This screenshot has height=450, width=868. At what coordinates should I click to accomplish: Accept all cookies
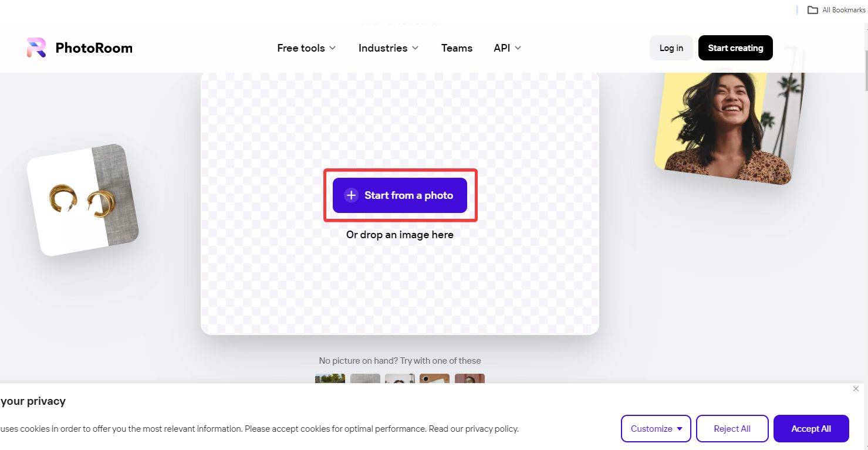[x=810, y=429]
